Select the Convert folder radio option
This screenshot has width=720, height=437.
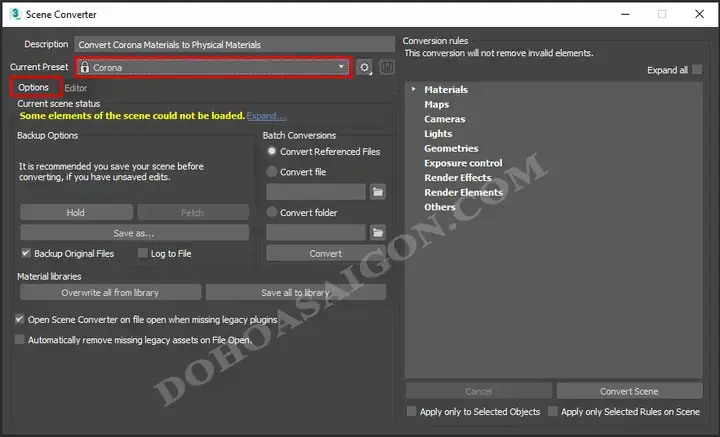click(x=272, y=212)
